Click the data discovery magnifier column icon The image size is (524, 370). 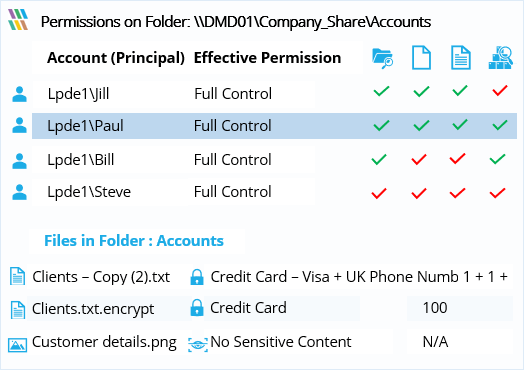pos(501,58)
